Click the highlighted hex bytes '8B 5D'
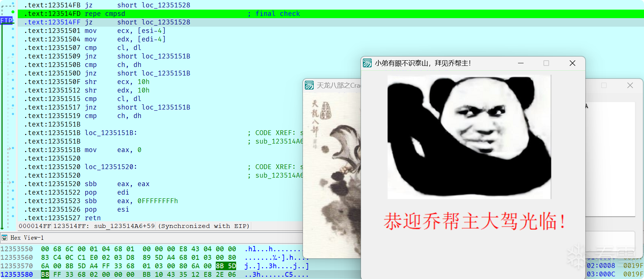644x279 pixels. [x=226, y=266]
